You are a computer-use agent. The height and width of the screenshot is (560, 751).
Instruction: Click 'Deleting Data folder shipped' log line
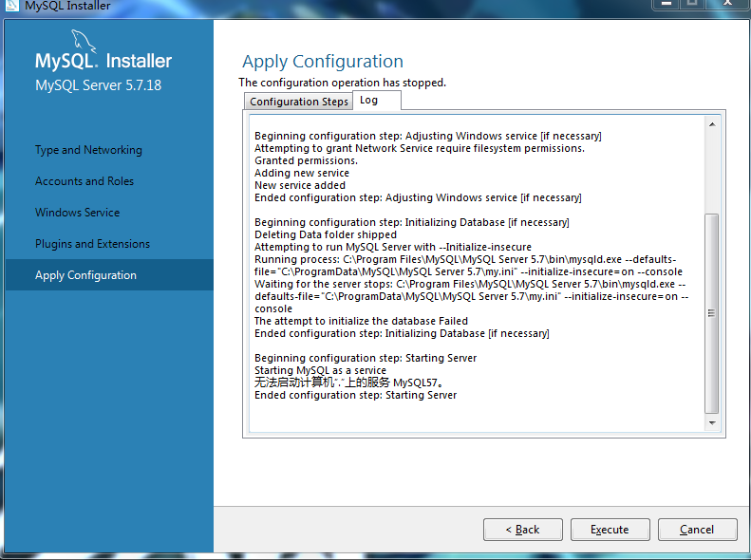click(326, 234)
